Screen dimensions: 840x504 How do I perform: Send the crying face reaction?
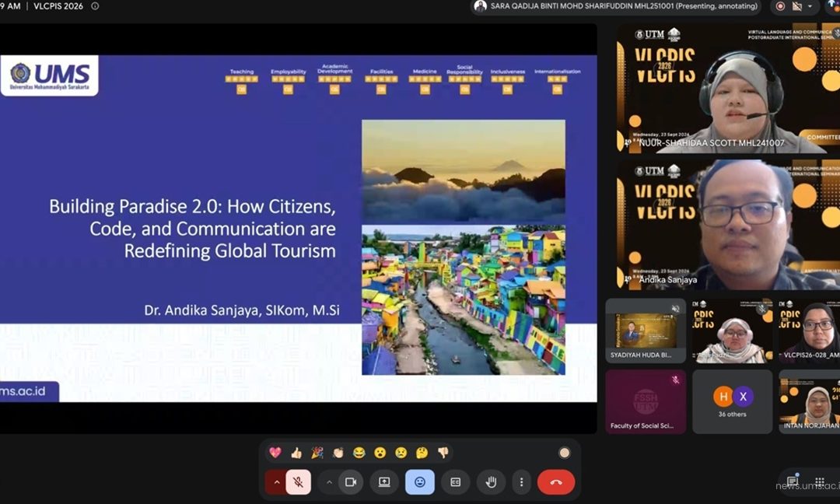point(401,453)
